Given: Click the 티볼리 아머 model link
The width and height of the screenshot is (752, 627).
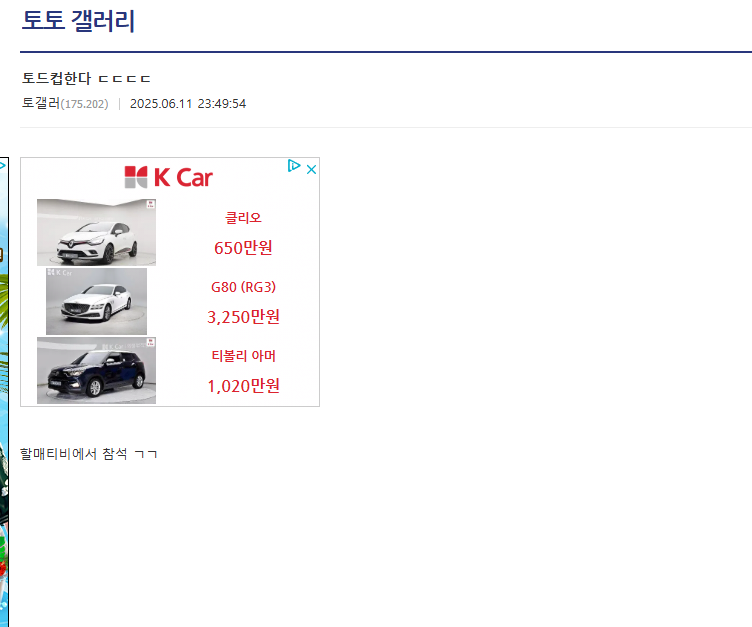Looking at the screenshot, I should coord(243,356).
